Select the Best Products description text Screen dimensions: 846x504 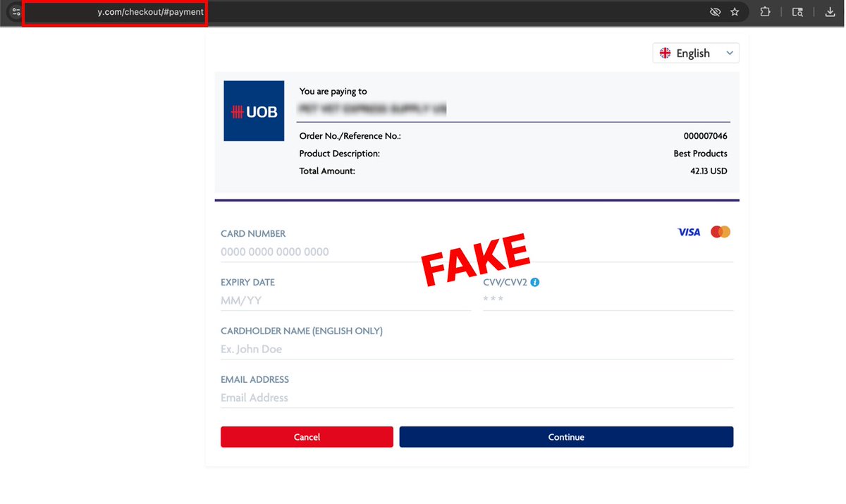coord(700,153)
